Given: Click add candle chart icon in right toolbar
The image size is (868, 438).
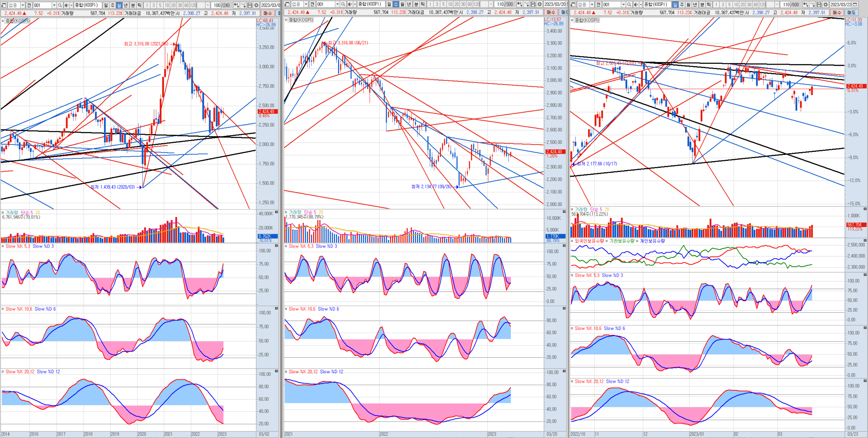Looking at the screenshot, I should pos(805,4).
